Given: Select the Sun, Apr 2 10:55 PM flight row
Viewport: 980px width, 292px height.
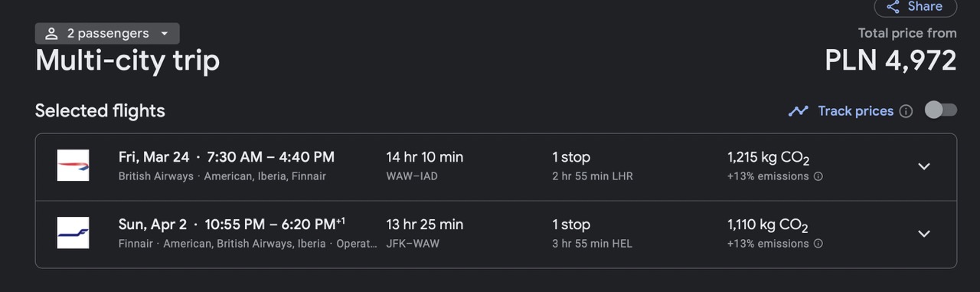Looking at the screenshot, I should click(496, 235).
